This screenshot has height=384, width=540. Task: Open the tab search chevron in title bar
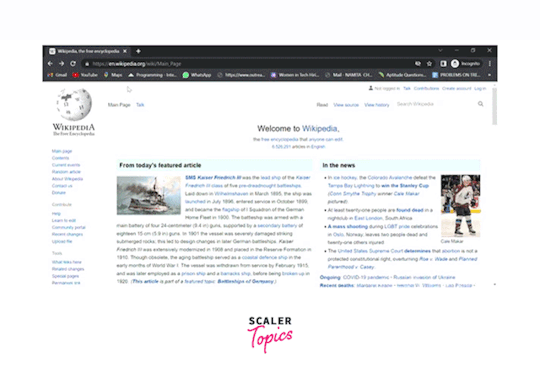440,50
